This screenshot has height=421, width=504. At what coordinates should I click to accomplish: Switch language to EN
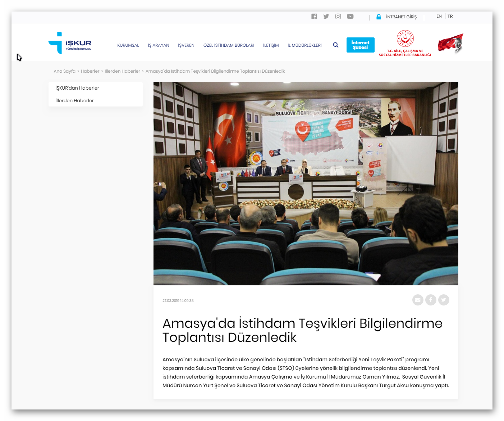[x=439, y=17]
